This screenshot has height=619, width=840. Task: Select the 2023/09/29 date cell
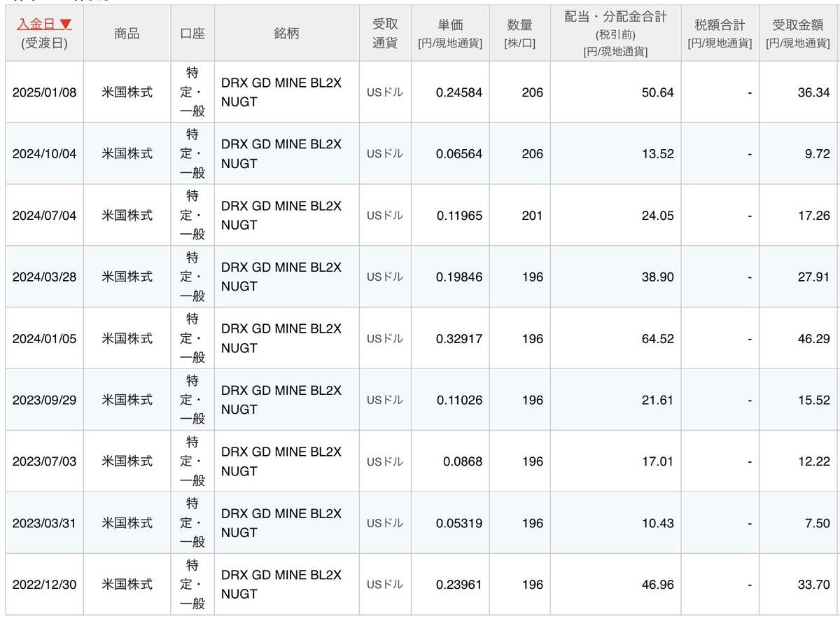point(44,401)
